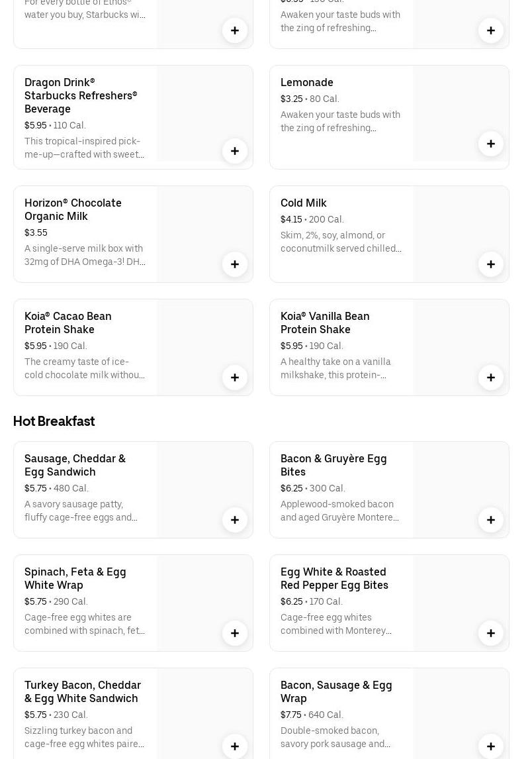Add Horizon Chocolate Organic Milk to order
532x759 pixels.
tap(235, 264)
